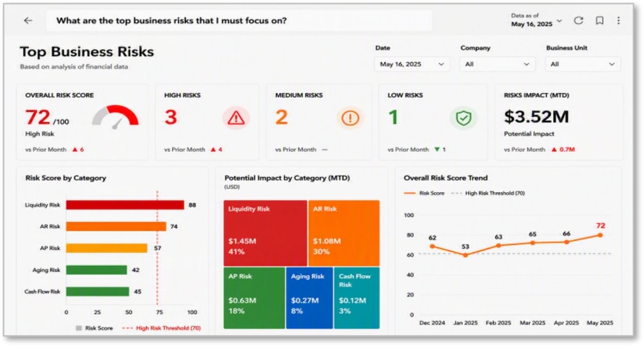Screen dimensions: 644x346
Task: Click the Medium Risks exclamation circle icon
Action: 350,118
